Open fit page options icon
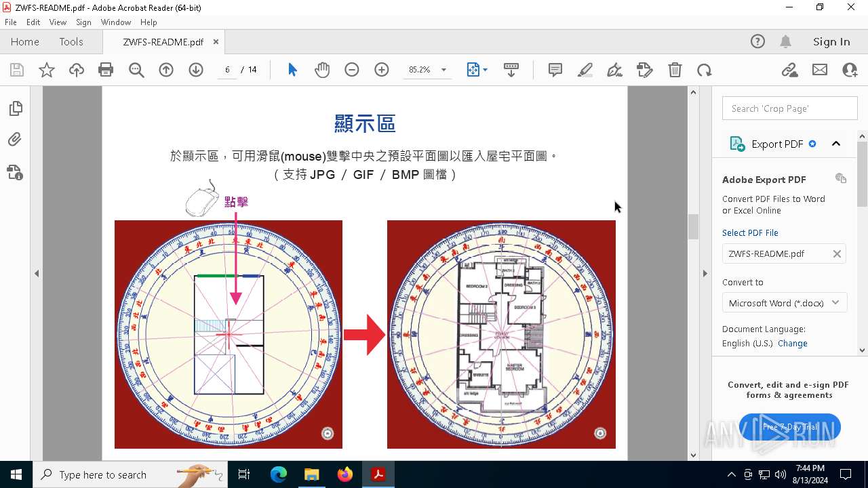This screenshot has height=488, width=868. coord(477,70)
